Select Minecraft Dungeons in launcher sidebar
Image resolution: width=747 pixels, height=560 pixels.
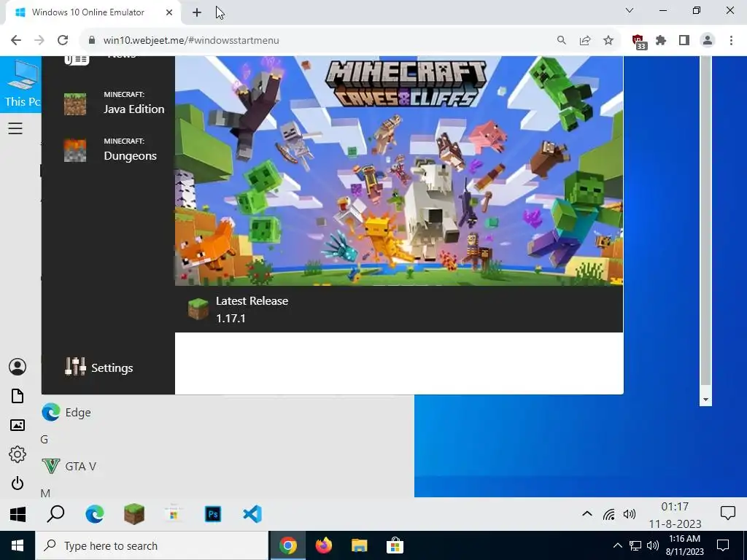coord(111,150)
